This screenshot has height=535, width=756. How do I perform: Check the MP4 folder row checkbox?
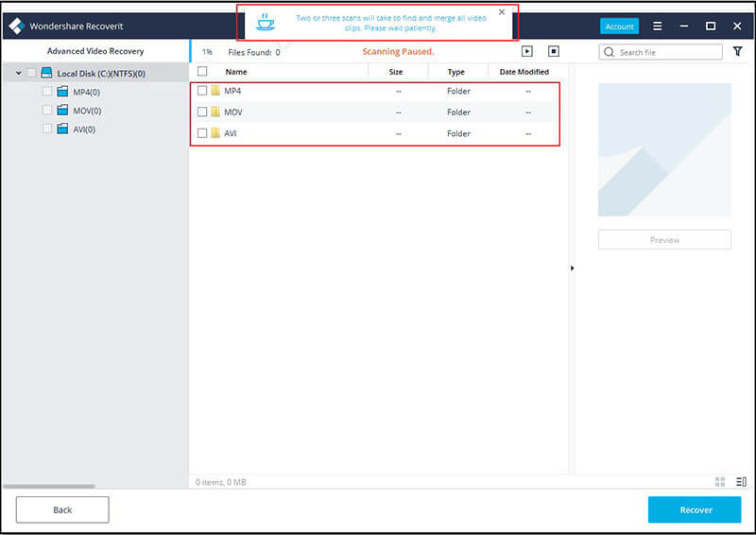[x=202, y=91]
